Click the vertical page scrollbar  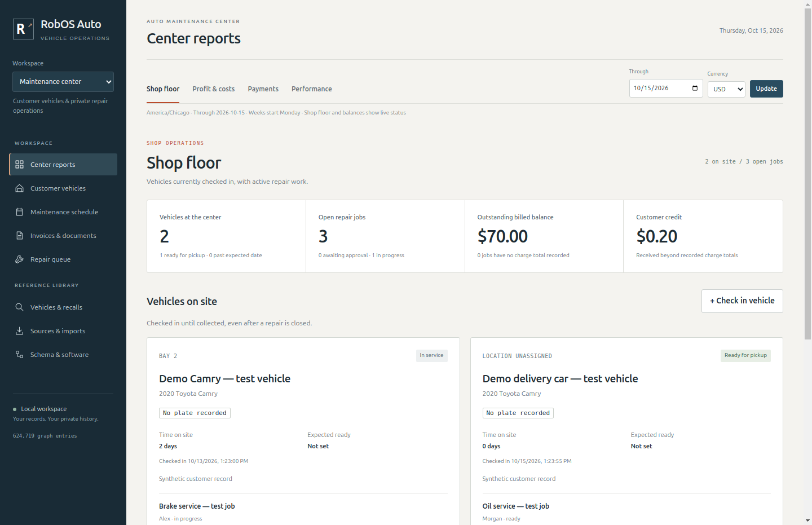807,174
